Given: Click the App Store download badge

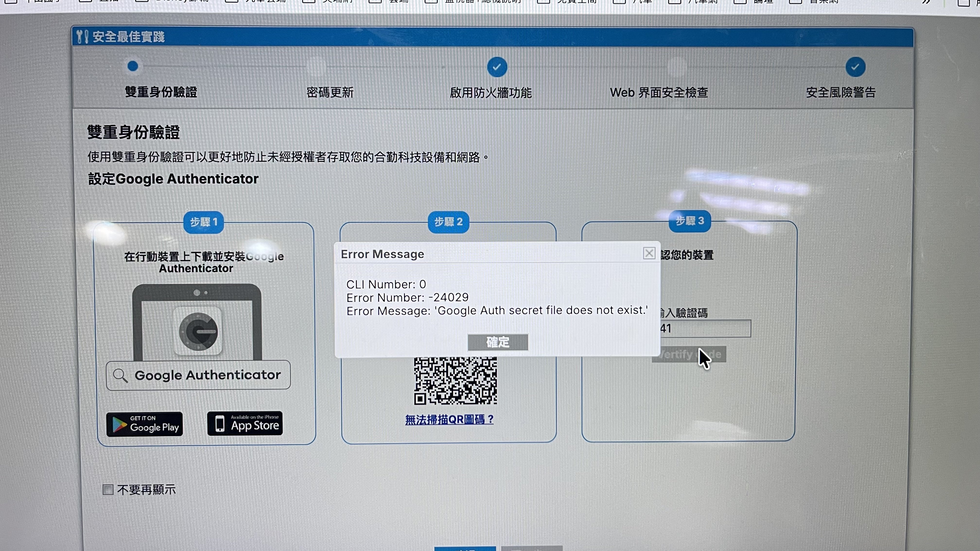Looking at the screenshot, I should pyautogui.click(x=245, y=423).
